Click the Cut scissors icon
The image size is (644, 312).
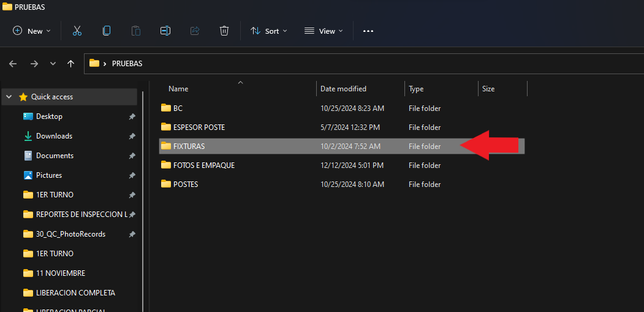tap(77, 31)
